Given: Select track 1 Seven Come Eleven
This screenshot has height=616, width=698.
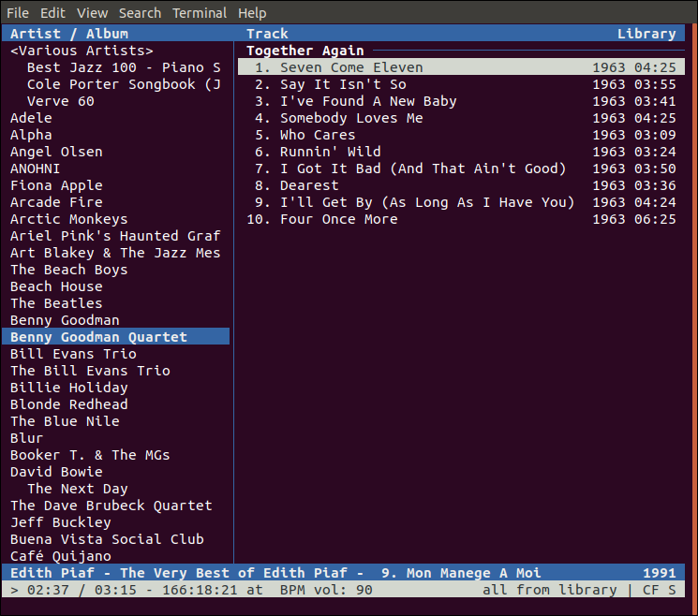Looking at the screenshot, I should (461, 67).
